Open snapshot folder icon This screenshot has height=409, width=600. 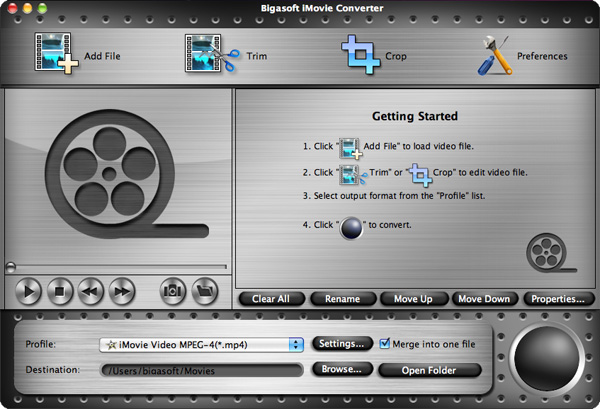[x=204, y=291]
